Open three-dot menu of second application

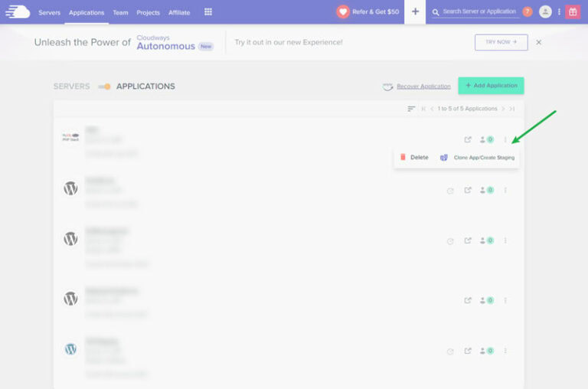505,190
